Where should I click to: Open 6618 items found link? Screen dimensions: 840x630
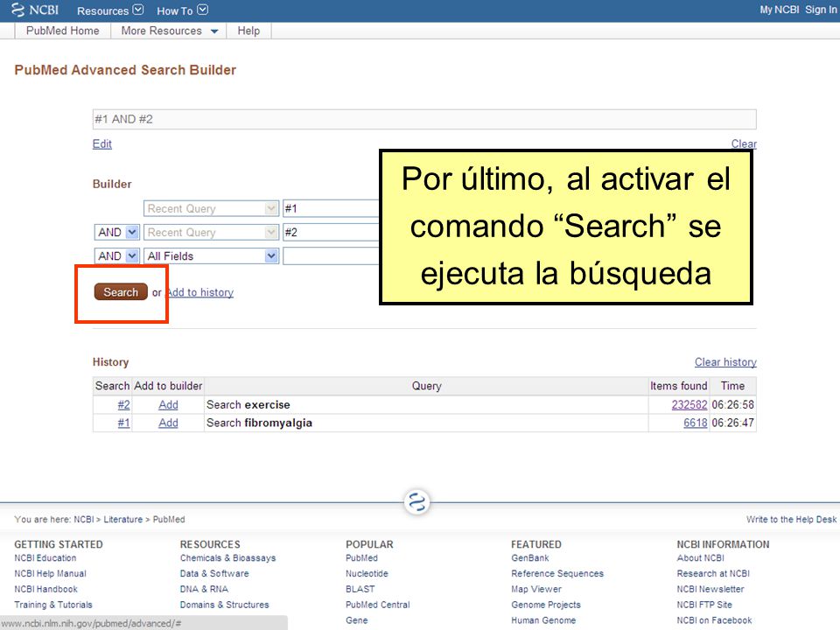click(696, 423)
